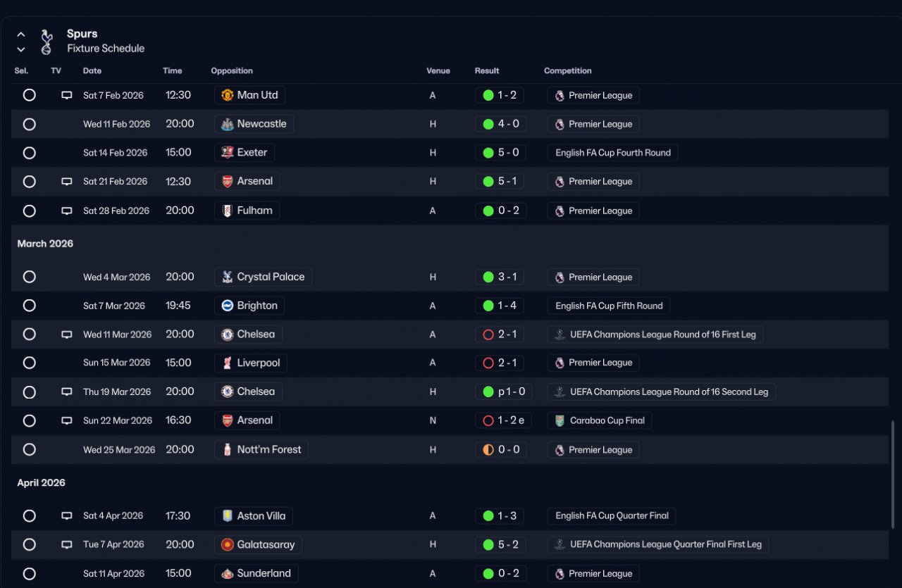Click the Exeter club badge icon
The height and width of the screenshot is (588, 902).
click(x=227, y=153)
